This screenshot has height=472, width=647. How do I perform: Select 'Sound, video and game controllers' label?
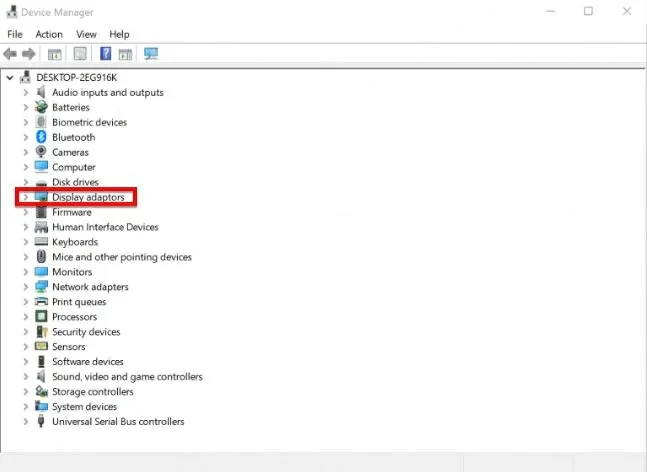(128, 377)
